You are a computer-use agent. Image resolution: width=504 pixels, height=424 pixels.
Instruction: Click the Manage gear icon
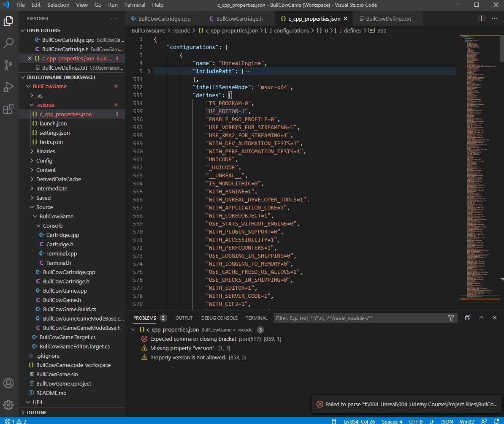pos(8,405)
